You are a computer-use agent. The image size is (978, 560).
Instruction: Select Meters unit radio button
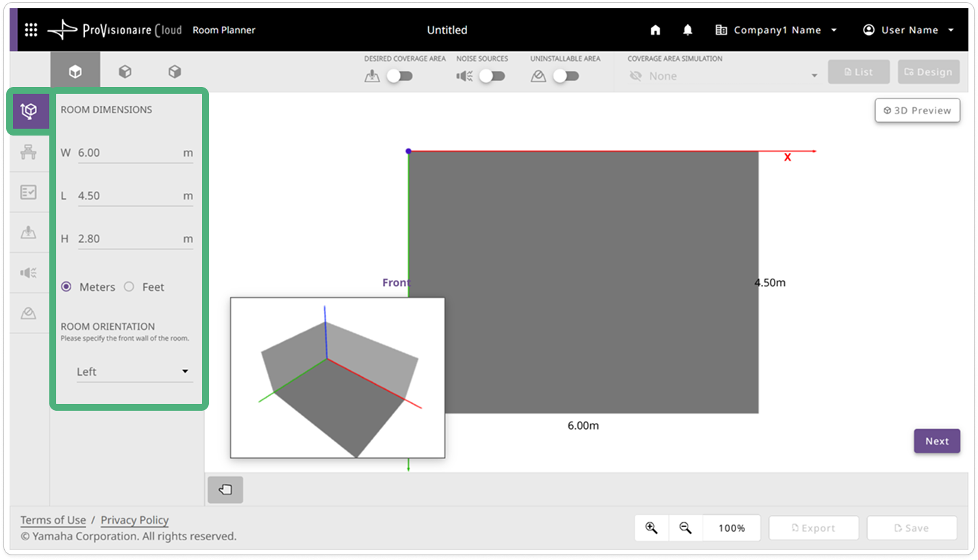tap(66, 287)
